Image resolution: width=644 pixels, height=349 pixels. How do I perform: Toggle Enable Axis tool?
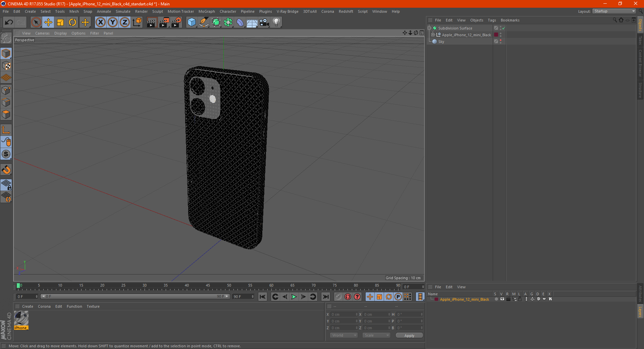click(x=6, y=130)
